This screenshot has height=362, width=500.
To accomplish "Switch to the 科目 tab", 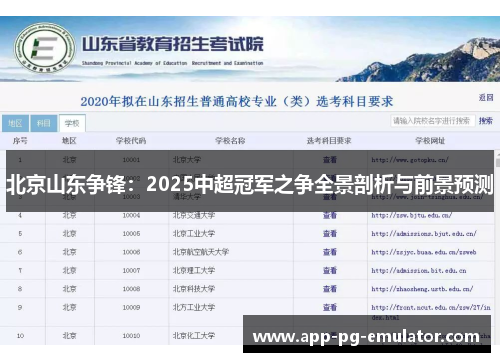I will click(44, 123).
